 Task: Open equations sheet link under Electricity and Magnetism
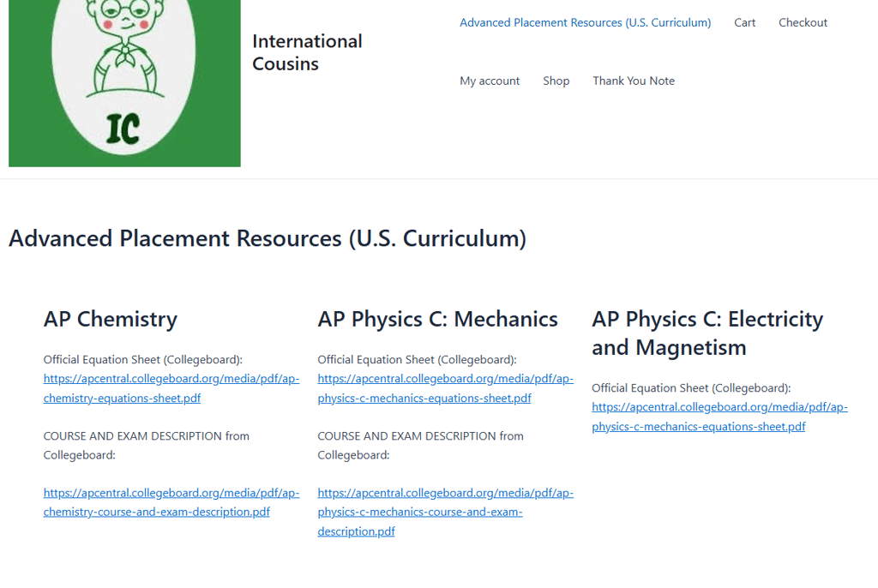pyautogui.click(x=719, y=417)
